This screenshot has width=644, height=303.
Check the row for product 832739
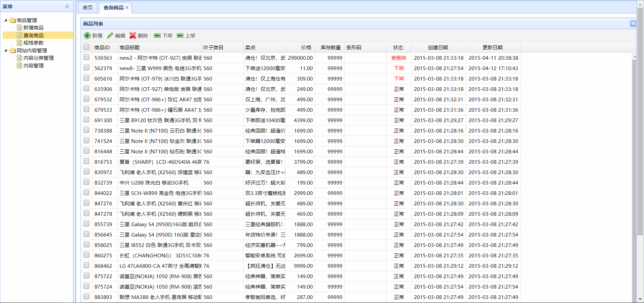87,182
